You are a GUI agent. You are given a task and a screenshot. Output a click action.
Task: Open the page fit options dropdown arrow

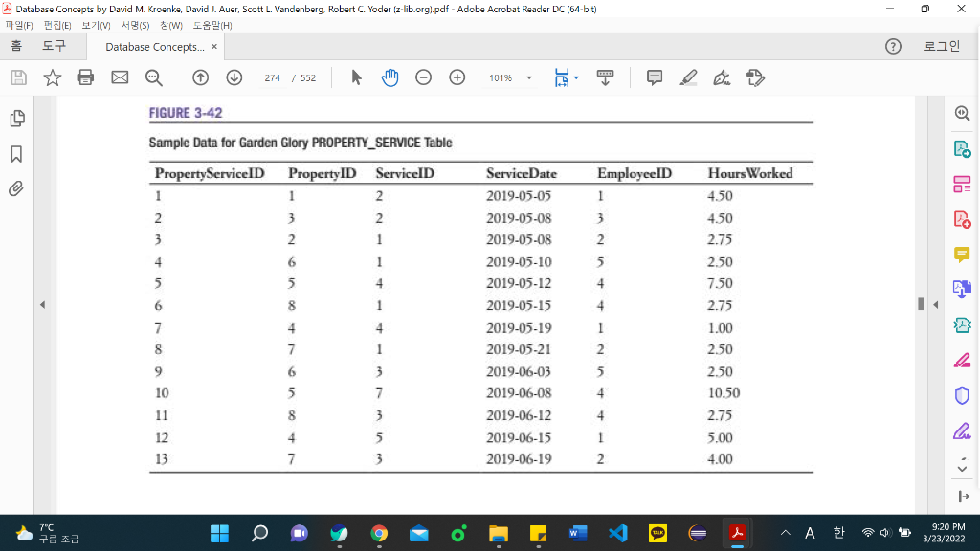click(x=576, y=78)
